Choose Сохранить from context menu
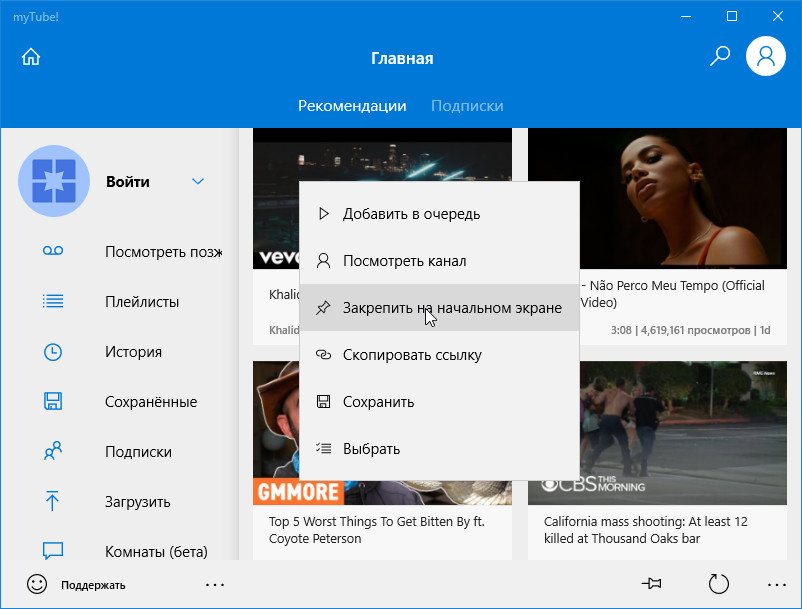This screenshot has width=802, height=609. 439,402
